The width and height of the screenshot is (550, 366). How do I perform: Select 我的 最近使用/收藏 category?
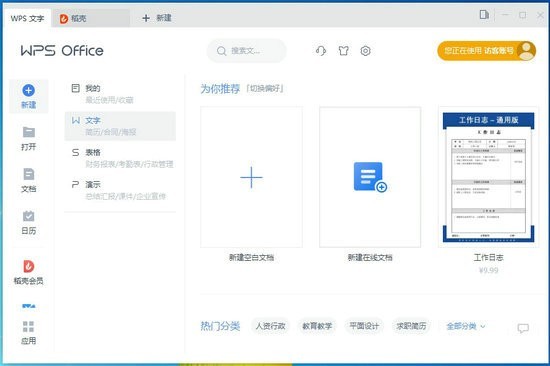[120, 94]
